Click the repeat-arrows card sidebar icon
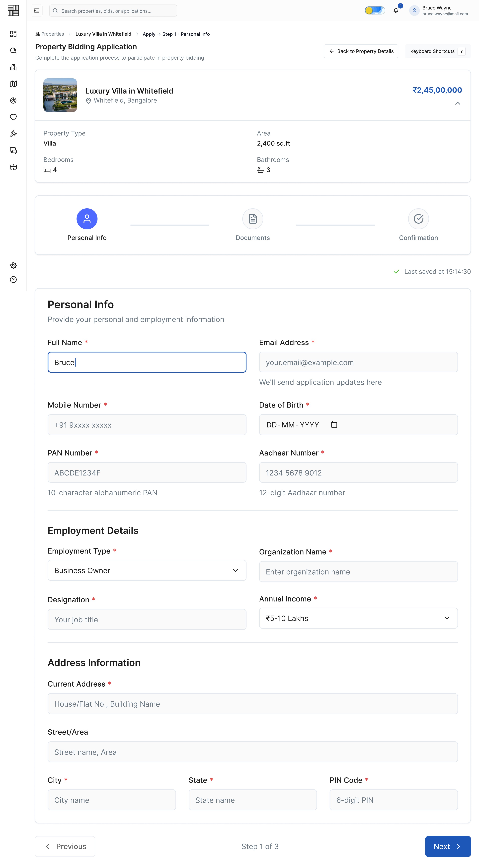 tap(13, 167)
